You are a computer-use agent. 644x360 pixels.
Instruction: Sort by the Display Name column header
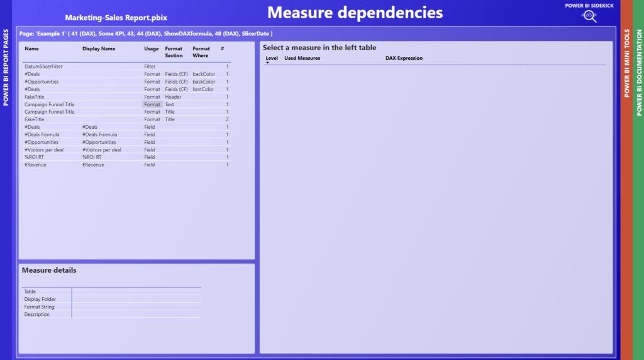[x=99, y=48]
